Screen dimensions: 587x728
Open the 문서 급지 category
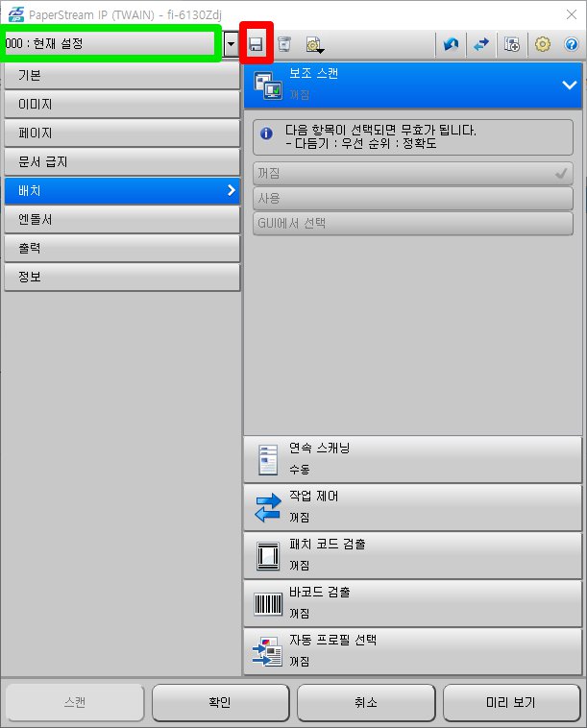pyautogui.click(x=122, y=162)
